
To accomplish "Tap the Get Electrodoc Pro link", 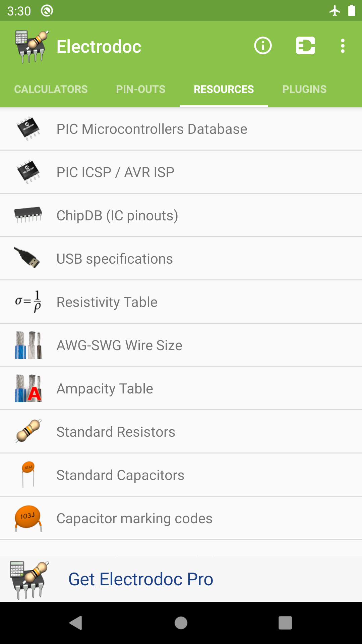I will click(x=141, y=579).
